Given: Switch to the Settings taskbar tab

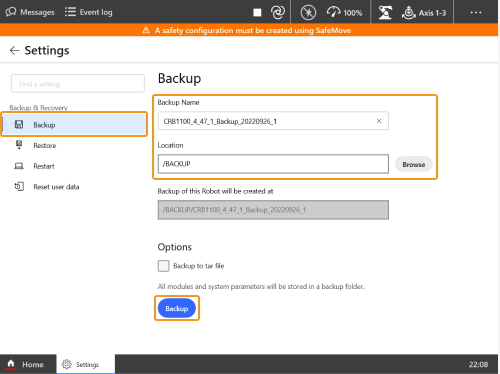Looking at the screenshot, I should [x=86, y=364].
